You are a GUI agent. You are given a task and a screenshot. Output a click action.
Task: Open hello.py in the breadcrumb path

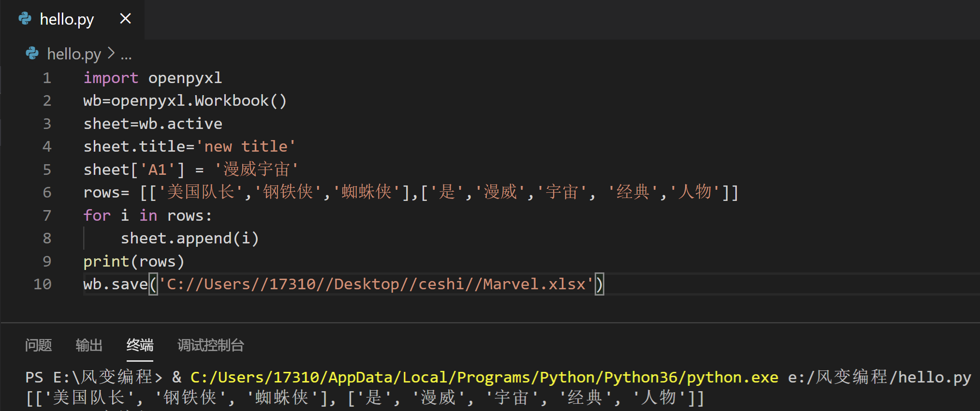point(74,54)
